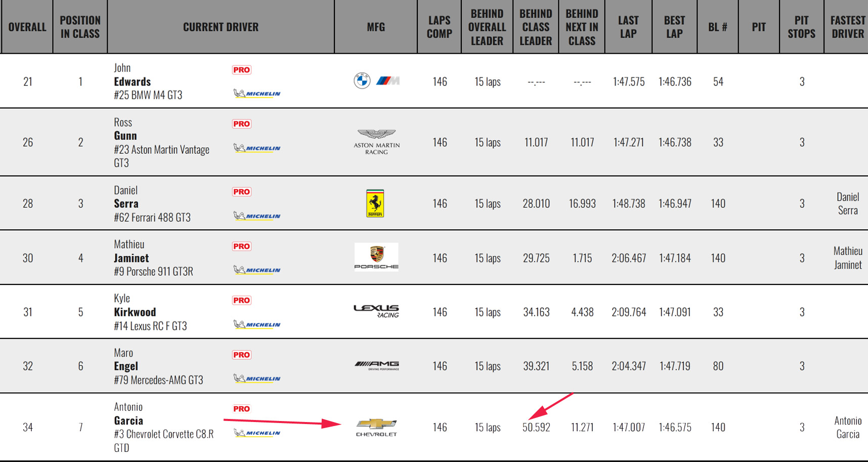Select the Ferrari prancing horse logo

point(375,203)
